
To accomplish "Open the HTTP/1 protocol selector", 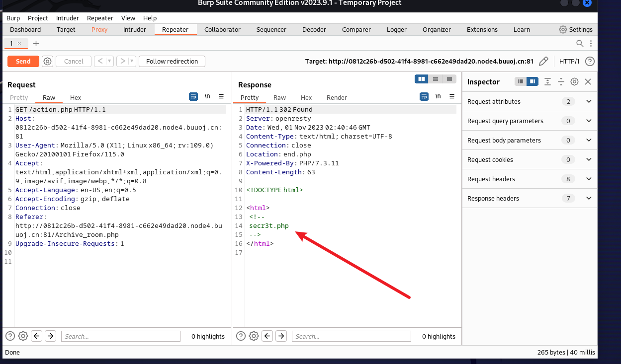I will [x=569, y=62].
